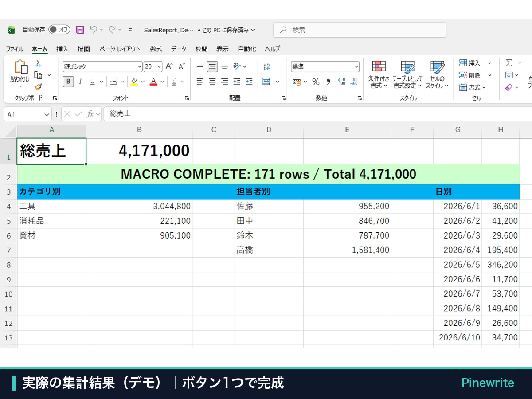Click the Borders icon

(x=113, y=82)
